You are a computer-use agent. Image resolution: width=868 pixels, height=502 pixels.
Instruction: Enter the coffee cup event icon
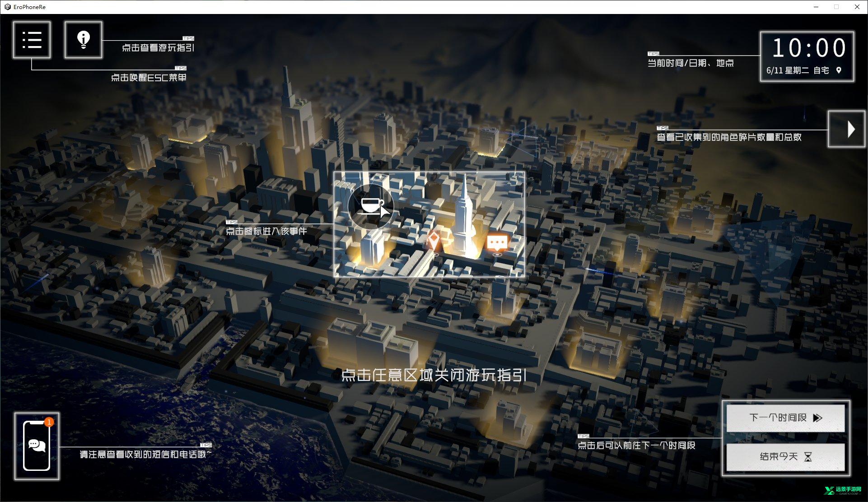pyautogui.click(x=371, y=206)
